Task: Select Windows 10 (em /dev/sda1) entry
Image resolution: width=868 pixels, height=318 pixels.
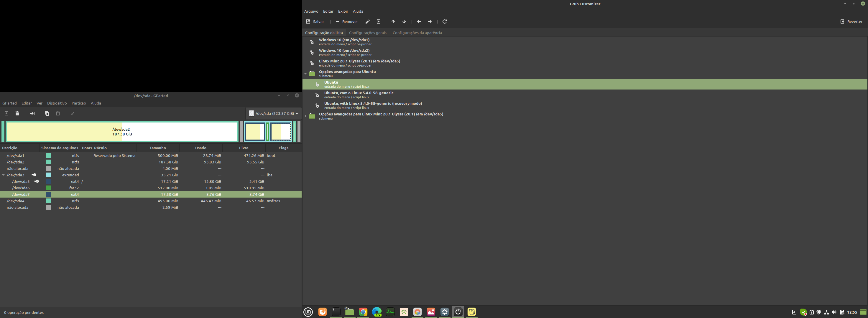Action: click(x=585, y=42)
